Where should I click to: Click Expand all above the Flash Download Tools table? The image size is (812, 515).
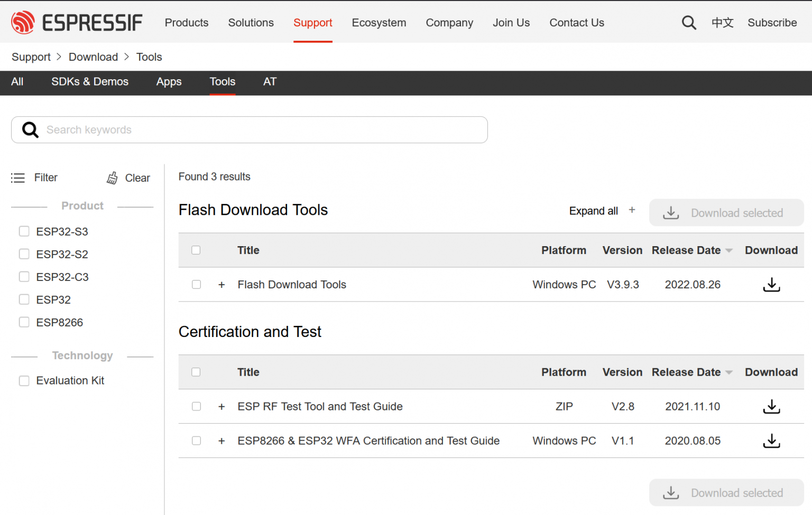point(594,211)
